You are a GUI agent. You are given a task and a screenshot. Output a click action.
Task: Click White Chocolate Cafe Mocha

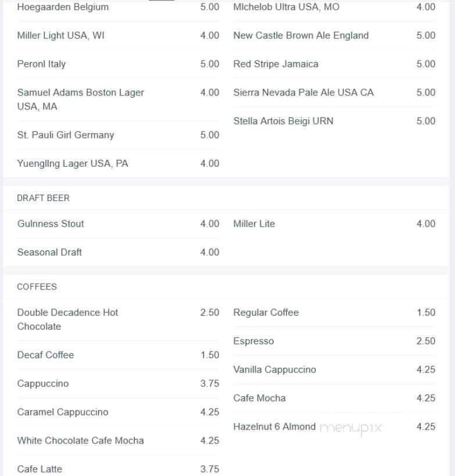pyautogui.click(x=80, y=441)
